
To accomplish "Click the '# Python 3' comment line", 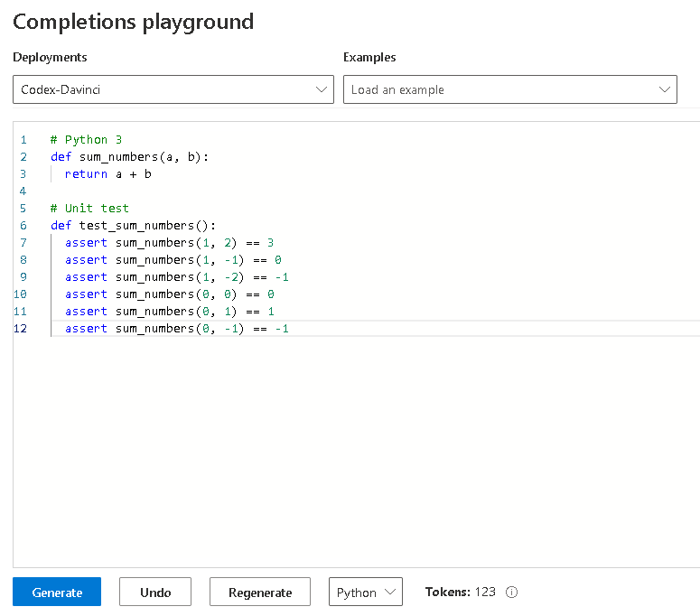I will (x=86, y=140).
